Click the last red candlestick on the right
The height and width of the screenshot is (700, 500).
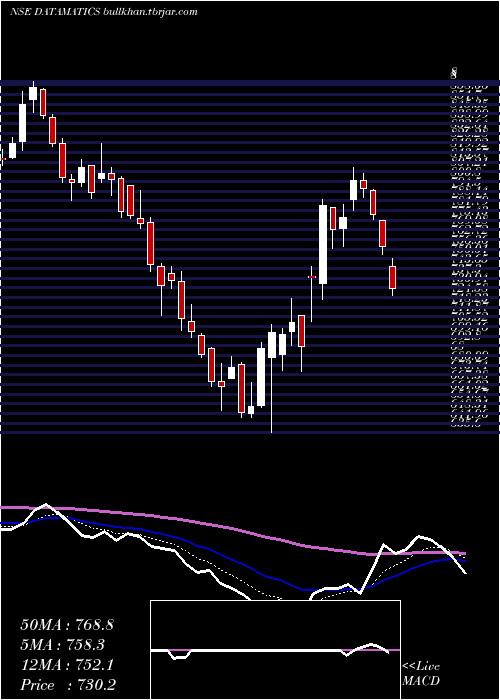click(x=392, y=277)
